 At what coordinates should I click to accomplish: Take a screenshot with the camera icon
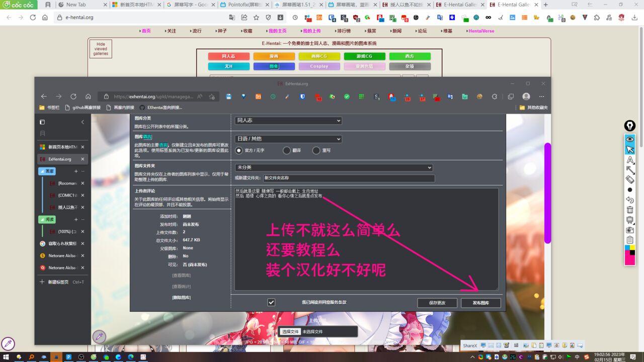[630, 230]
